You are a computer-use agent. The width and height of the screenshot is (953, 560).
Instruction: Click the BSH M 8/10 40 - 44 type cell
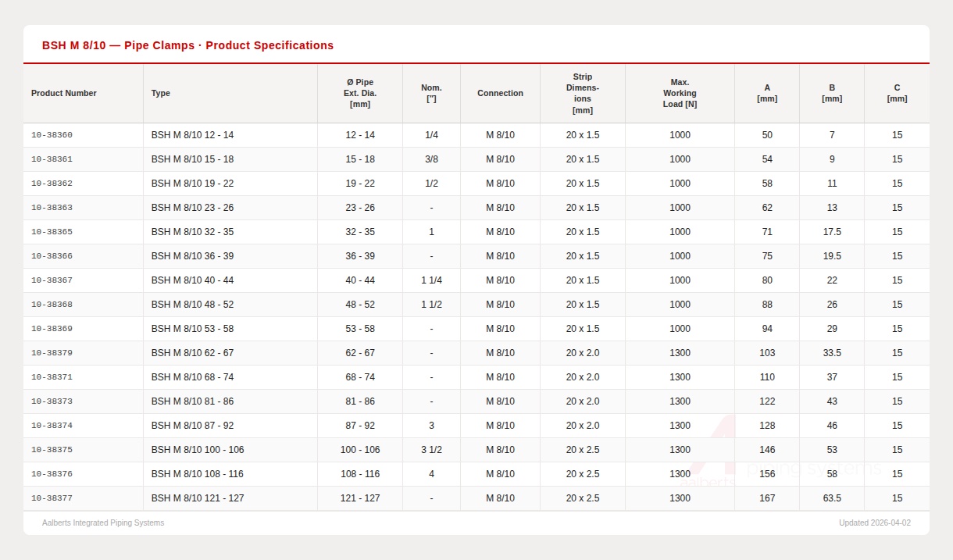click(192, 280)
